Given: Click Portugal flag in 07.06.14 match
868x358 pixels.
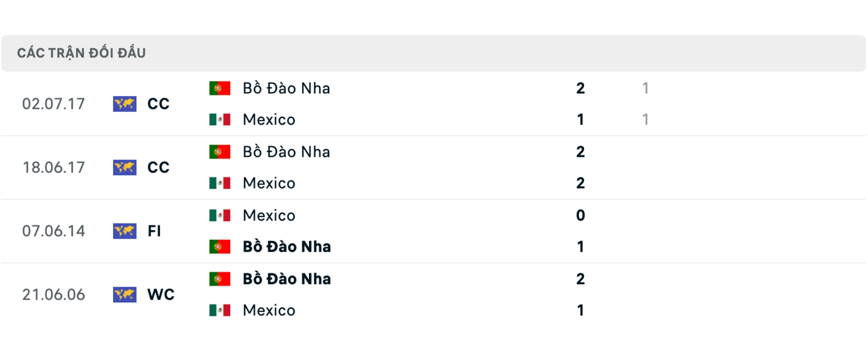Looking at the screenshot, I should [x=220, y=247].
